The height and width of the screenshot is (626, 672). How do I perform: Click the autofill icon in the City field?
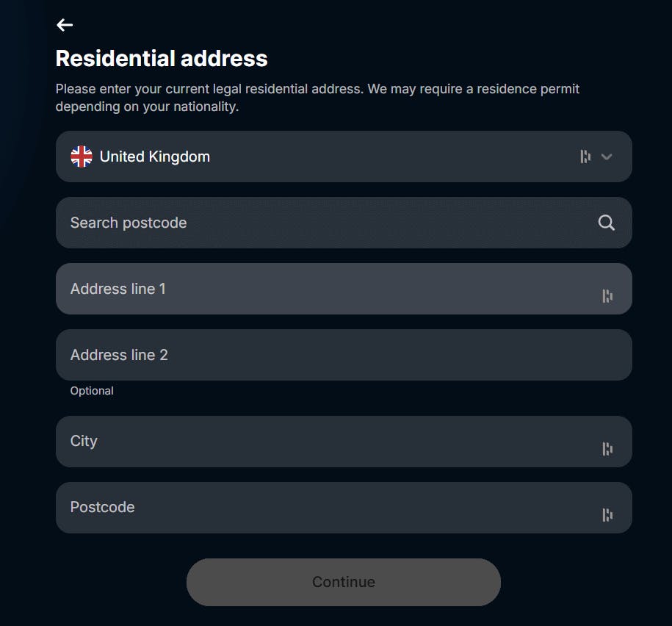click(607, 448)
